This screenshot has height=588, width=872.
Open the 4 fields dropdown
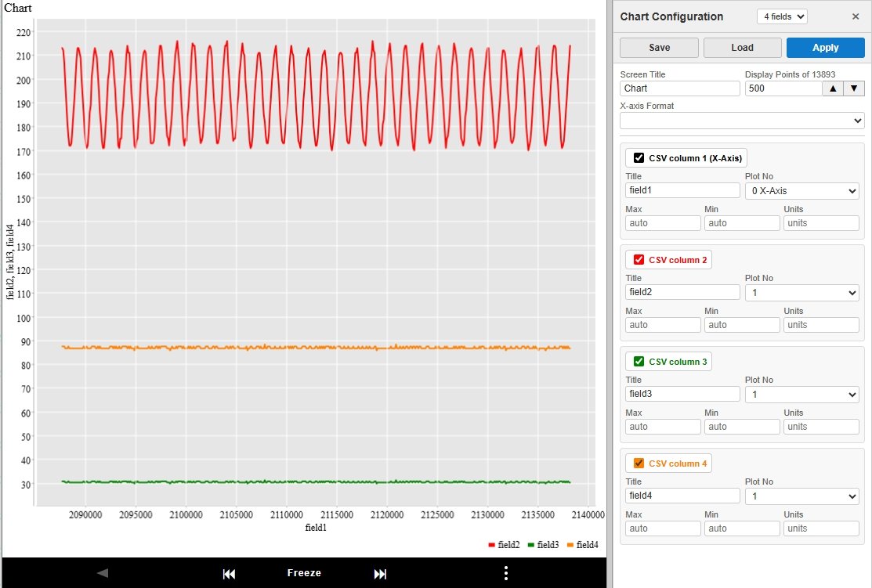click(x=781, y=16)
